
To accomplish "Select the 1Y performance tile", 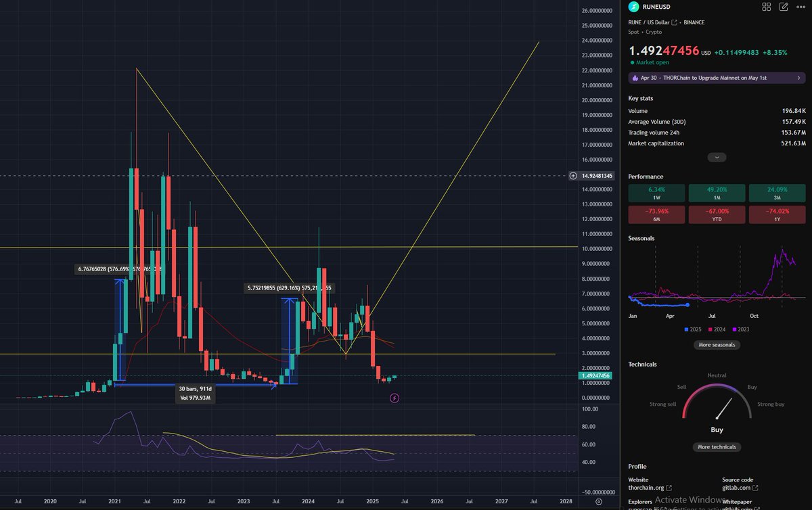I will [x=777, y=214].
